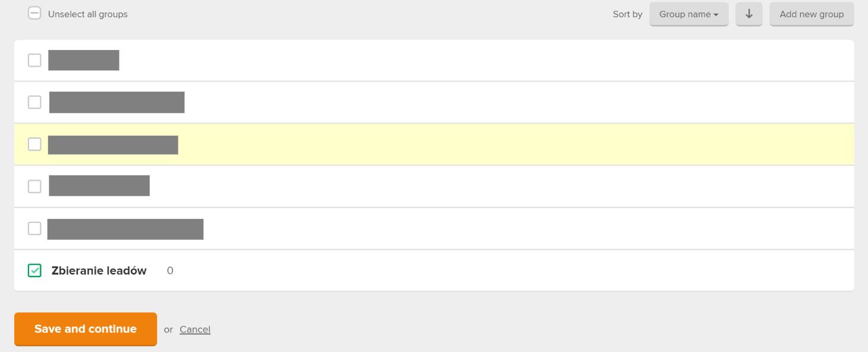Viewport: 868px width, 352px height.
Task: Click the contact count next to Zbieranie leadów
Action: (x=170, y=271)
